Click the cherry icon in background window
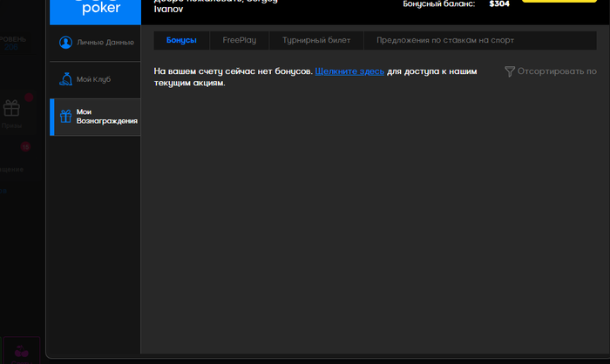Viewport: 610px width, 364px height. pyautogui.click(x=22, y=352)
